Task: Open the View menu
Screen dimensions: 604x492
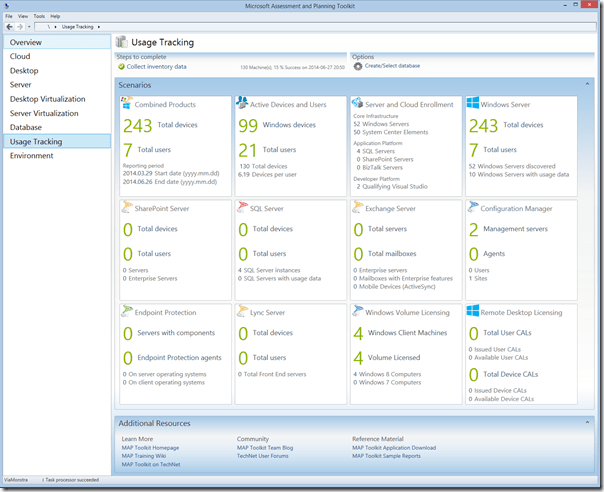Action: point(23,16)
